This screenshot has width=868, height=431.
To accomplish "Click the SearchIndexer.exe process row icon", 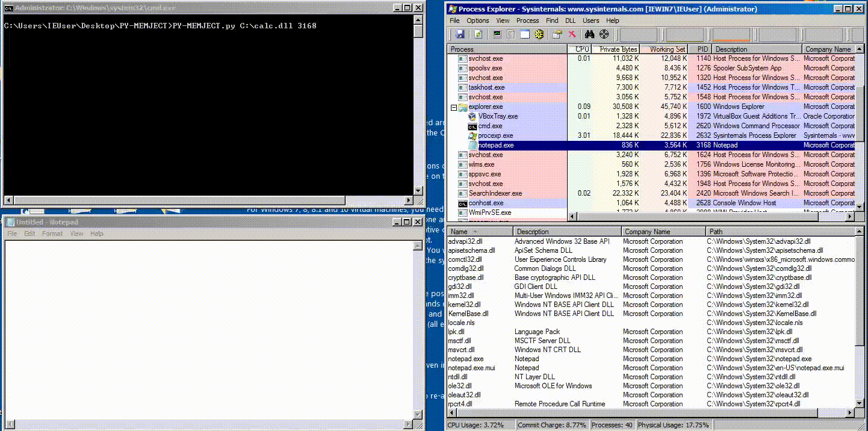I will (463, 193).
